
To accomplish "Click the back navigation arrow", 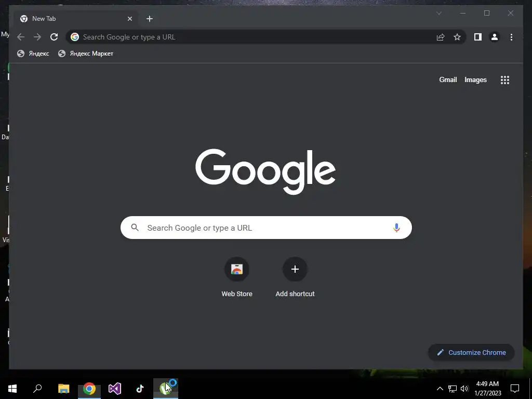I will (x=21, y=37).
